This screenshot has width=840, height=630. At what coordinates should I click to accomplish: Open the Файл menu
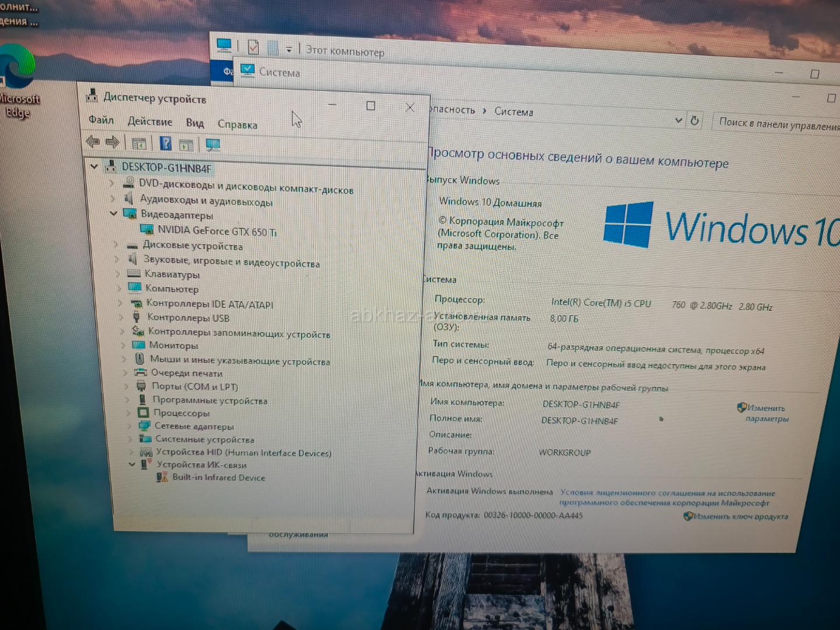[x=101, y=120]
